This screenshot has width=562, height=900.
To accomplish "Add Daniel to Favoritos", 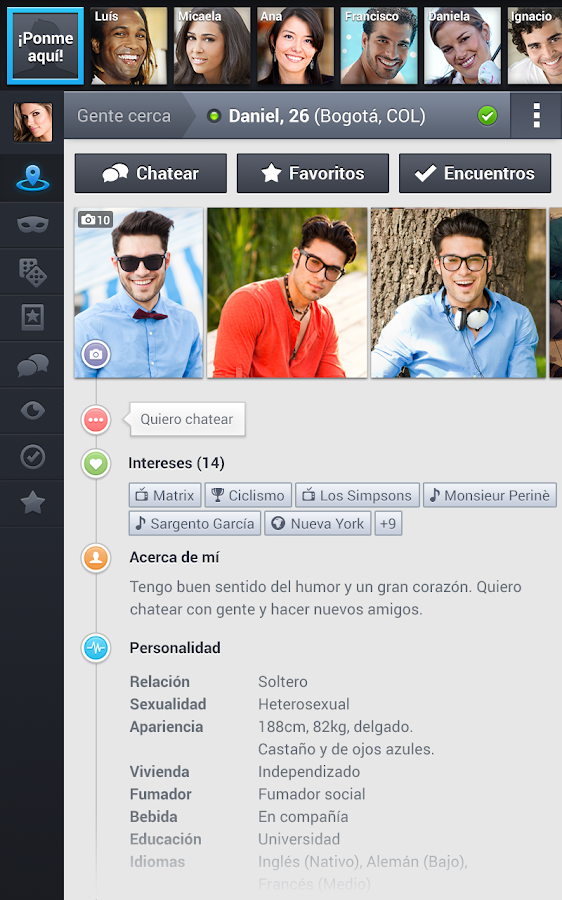I will coord(313,173).
